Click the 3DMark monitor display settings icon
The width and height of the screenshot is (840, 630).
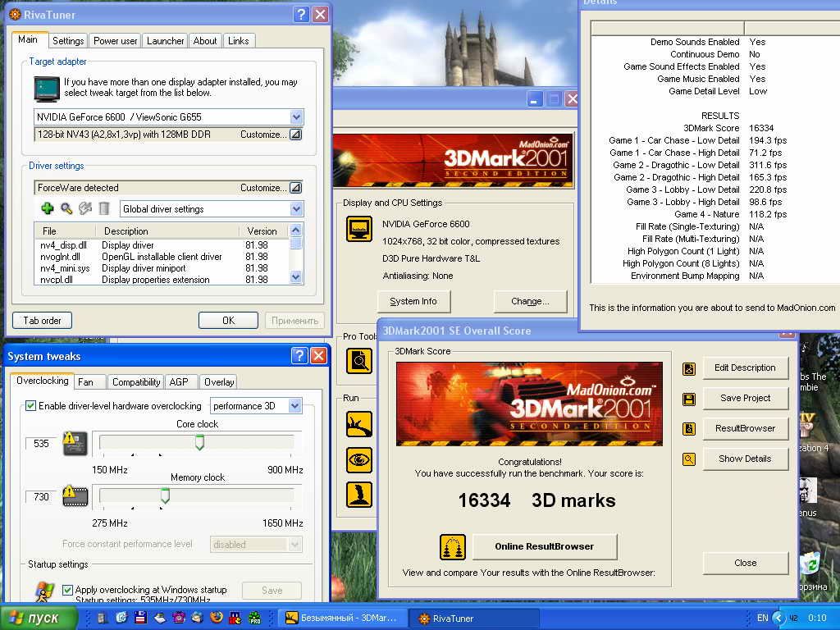pyautogui.click(x=359, y=230)
